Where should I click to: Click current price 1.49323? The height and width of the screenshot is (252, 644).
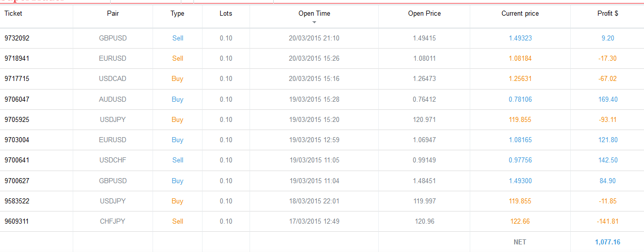(520, 38)
